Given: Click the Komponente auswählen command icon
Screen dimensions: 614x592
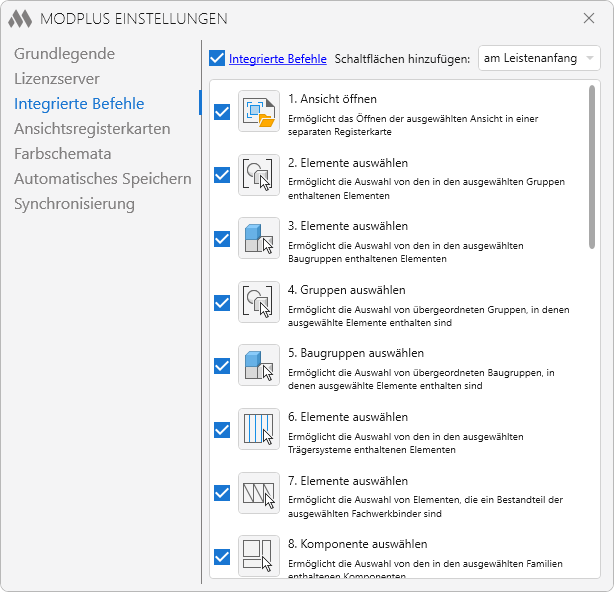Looking at the screenshot, I should pos(259,556).
